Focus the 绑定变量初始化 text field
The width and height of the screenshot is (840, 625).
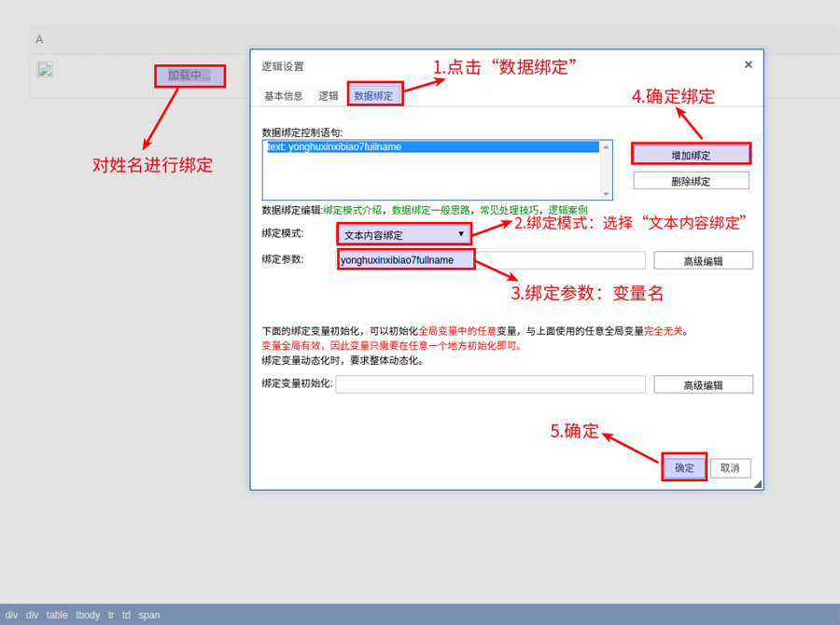pyautogui.click(x=490, y=384)
